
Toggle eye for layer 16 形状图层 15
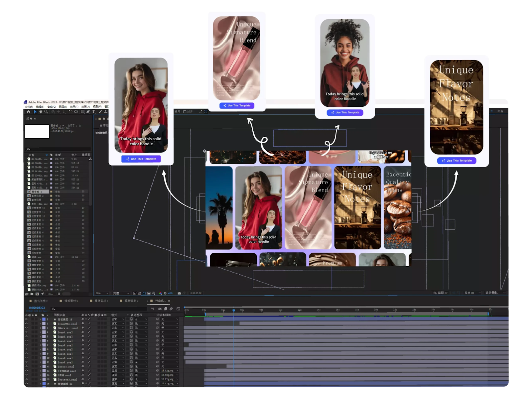tap(26, 384)
